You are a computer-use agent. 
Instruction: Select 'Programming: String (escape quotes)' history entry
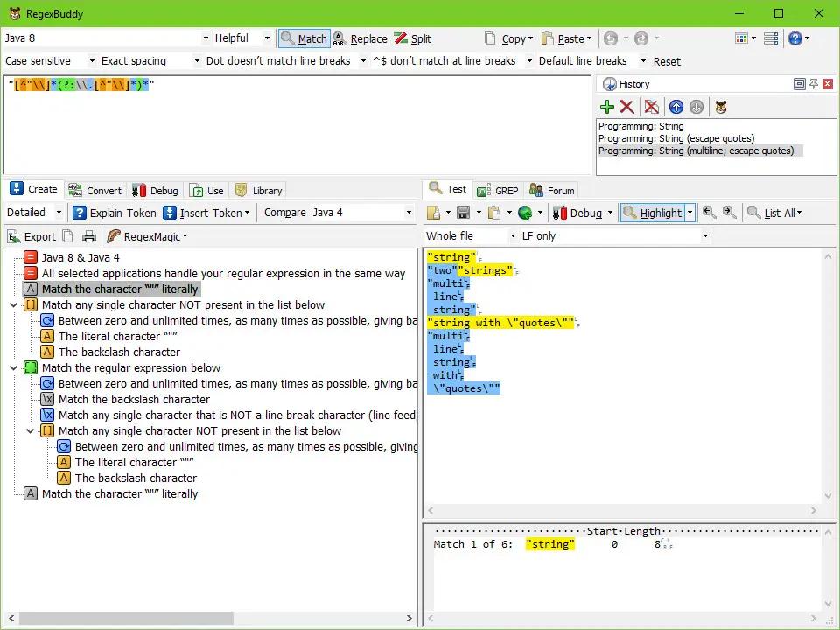(676, 138)
